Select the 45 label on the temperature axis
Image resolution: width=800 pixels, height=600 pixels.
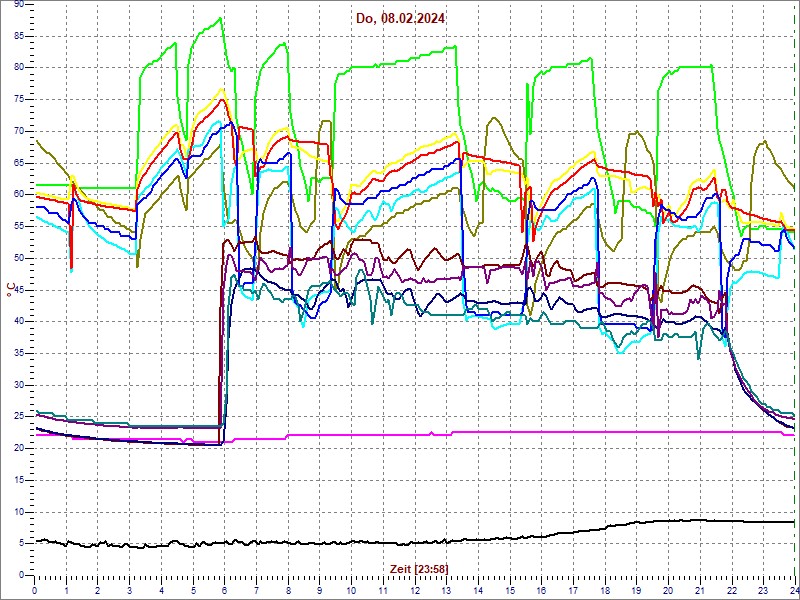[x=18, y=290]
